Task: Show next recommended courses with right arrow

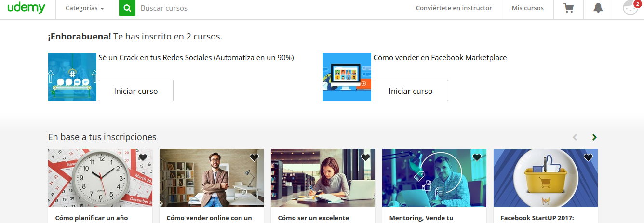Action: point(594,137)
